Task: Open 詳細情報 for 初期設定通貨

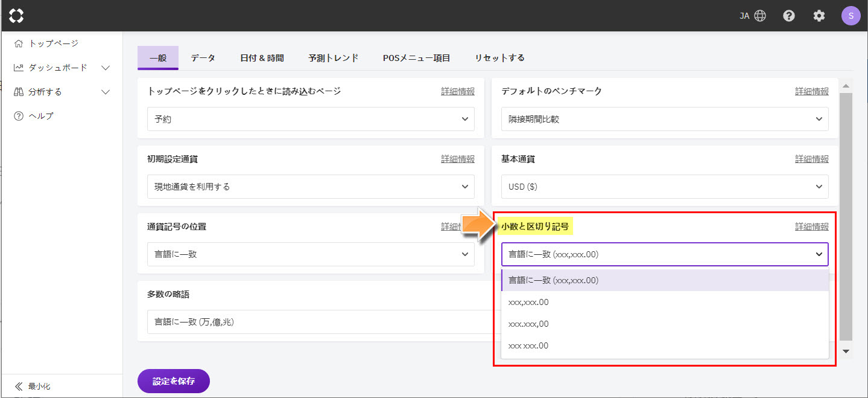Action: (x=458, y=159)
